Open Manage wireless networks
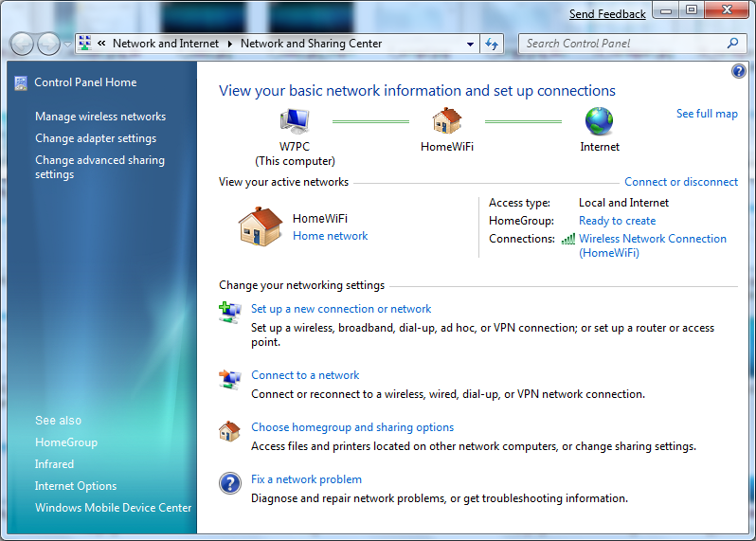Image resolution: width=756 pixels, height=541 pixels. tap(100, 117)
